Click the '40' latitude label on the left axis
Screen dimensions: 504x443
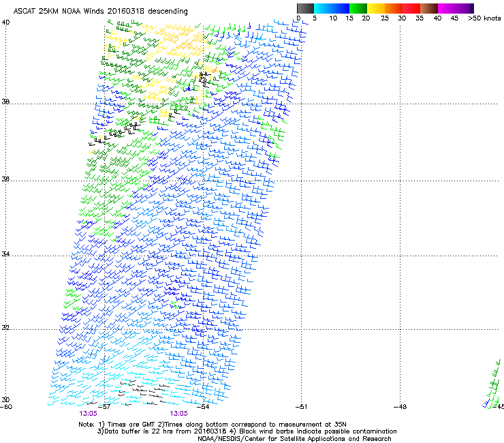click(x=5, y=22)
